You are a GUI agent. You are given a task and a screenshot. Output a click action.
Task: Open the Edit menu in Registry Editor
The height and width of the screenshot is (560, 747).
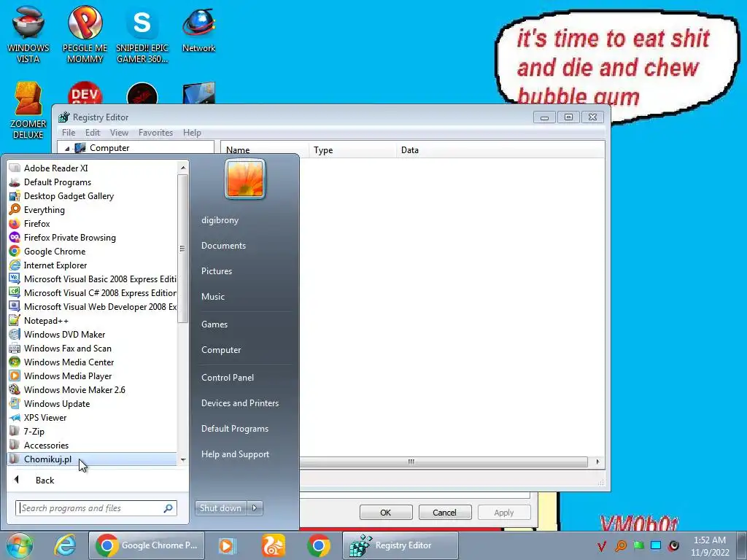click(93, 133)
